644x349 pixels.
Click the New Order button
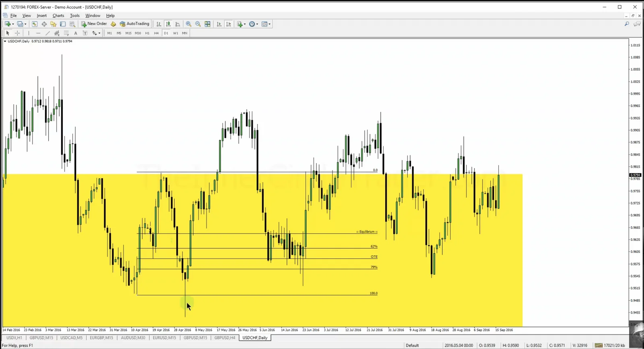pos(94,24)
